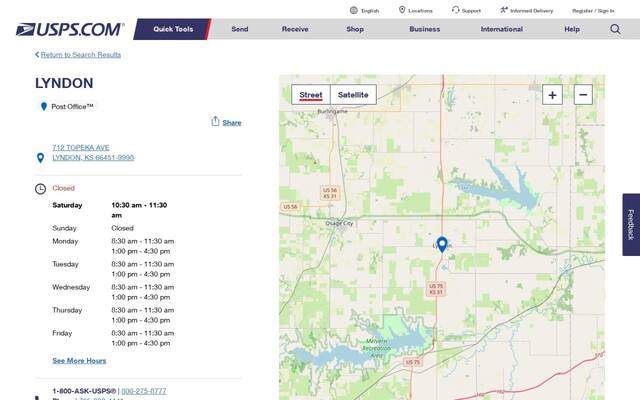Click the Post Office™ label
640x400 pixels.
tap(72, 107)
